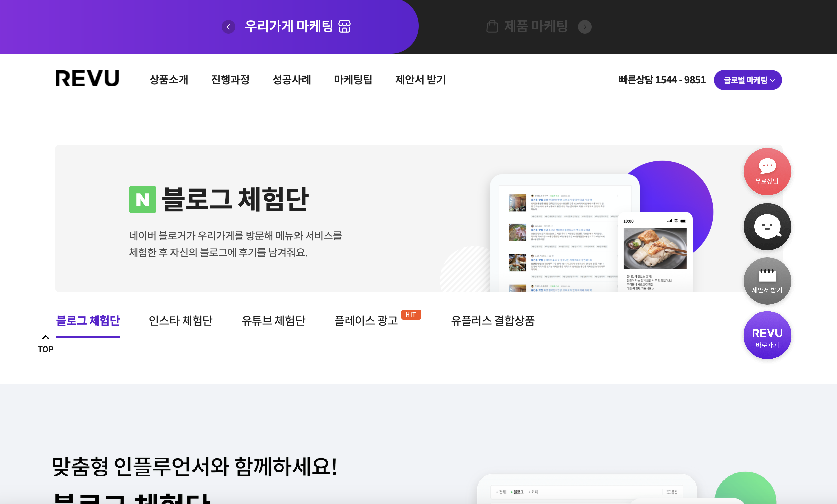Open the black smiley chat icon
The image size is (837, 504).
pos(767,227)
